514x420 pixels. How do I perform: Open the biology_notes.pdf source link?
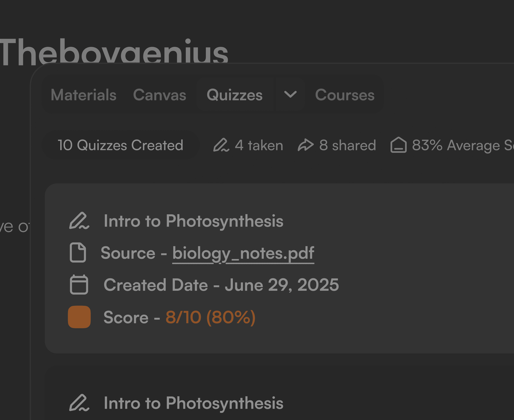coord(243,253)
